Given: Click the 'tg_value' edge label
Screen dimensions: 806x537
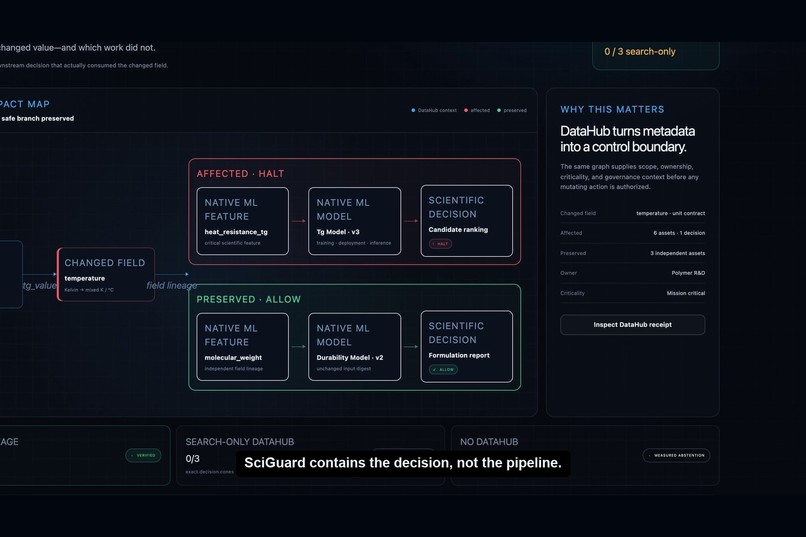Looking at the screenshot, I should (40, 285).
